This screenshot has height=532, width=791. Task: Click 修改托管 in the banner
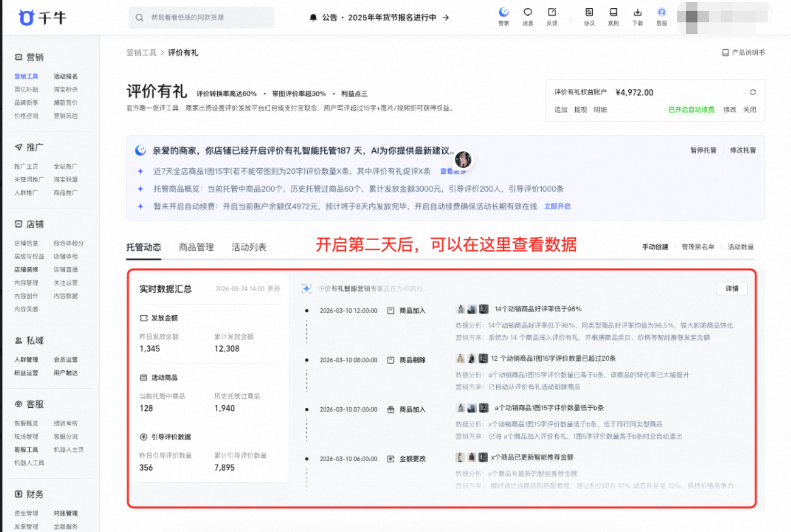coord(743,150)
